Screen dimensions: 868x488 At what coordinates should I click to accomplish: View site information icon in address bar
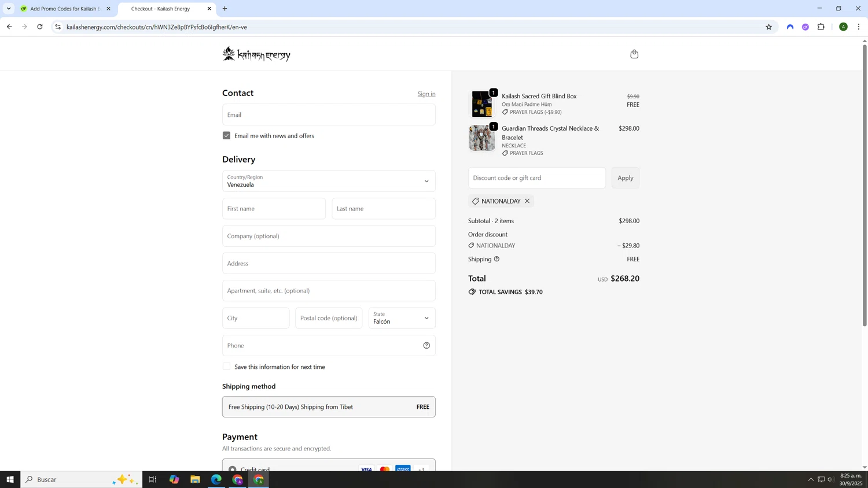coord(58,27)
